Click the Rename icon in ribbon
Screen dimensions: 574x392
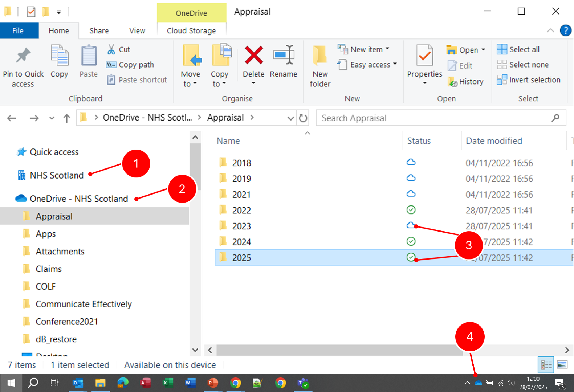pos(284,56)
